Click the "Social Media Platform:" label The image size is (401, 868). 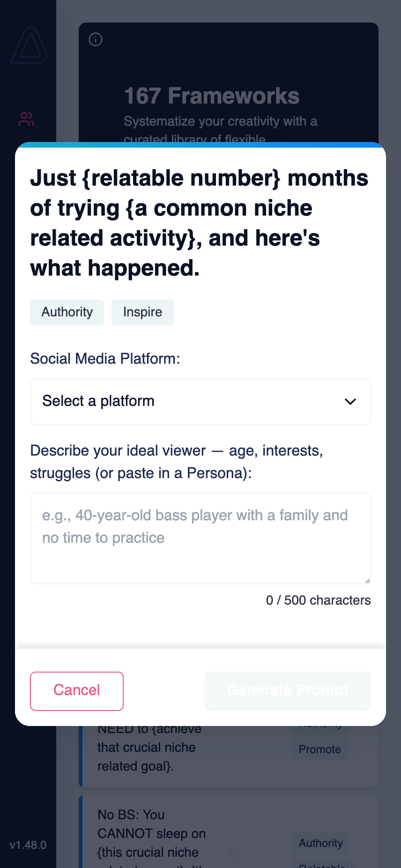click(x=105, y=359)
